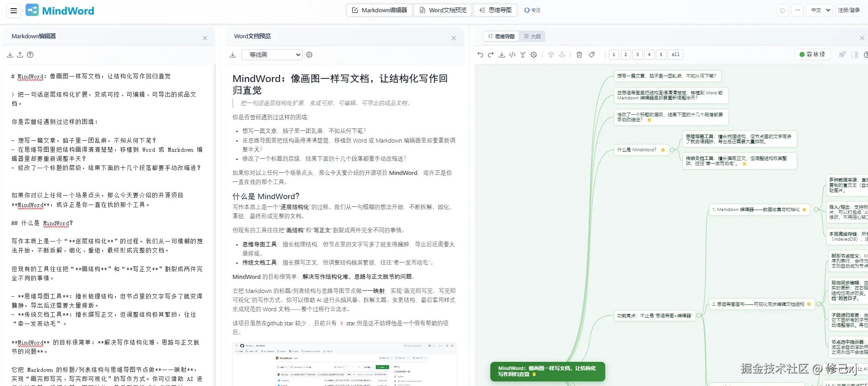Open the more options ellipsis in header
The image size is (868, 386).
click(x=797, y=10)
